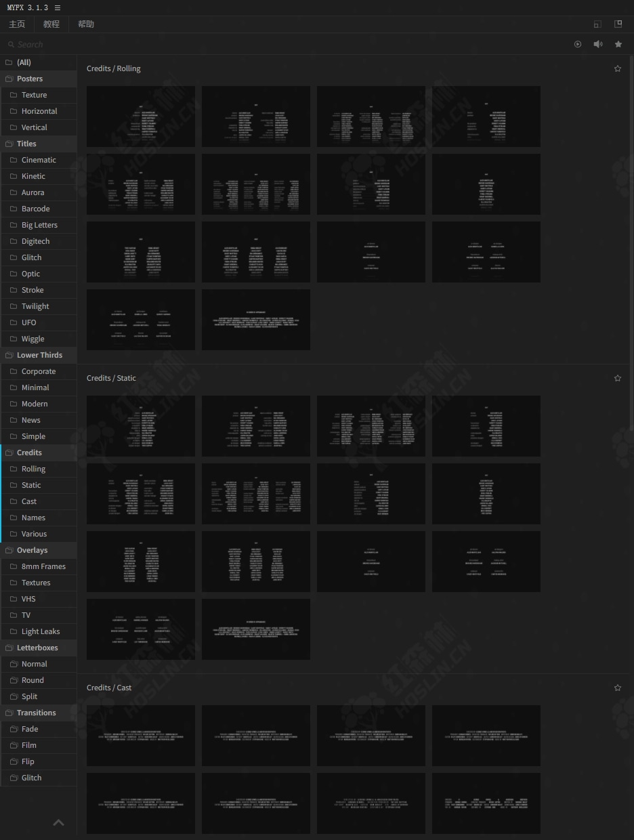
Task: Select the (All) folder
Action: [x=39, y=62]
